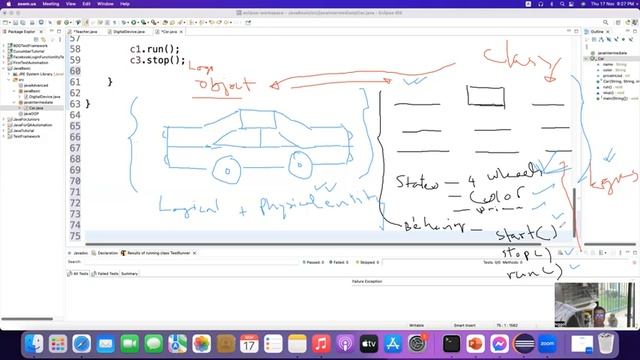Switch to Summary tab in results
This screenshot has width=640, height=360.
click(x=129, y=273)
